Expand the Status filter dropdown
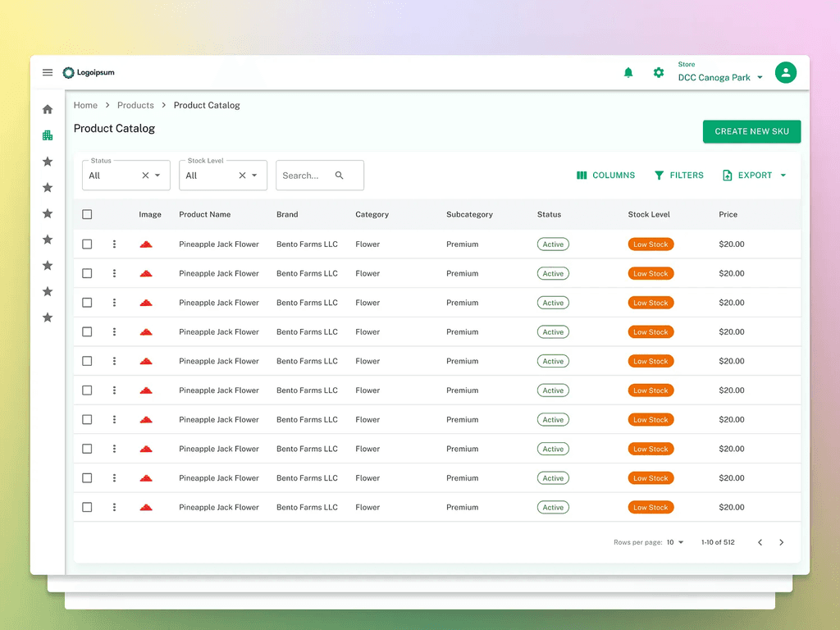 (x=157, y=176)
